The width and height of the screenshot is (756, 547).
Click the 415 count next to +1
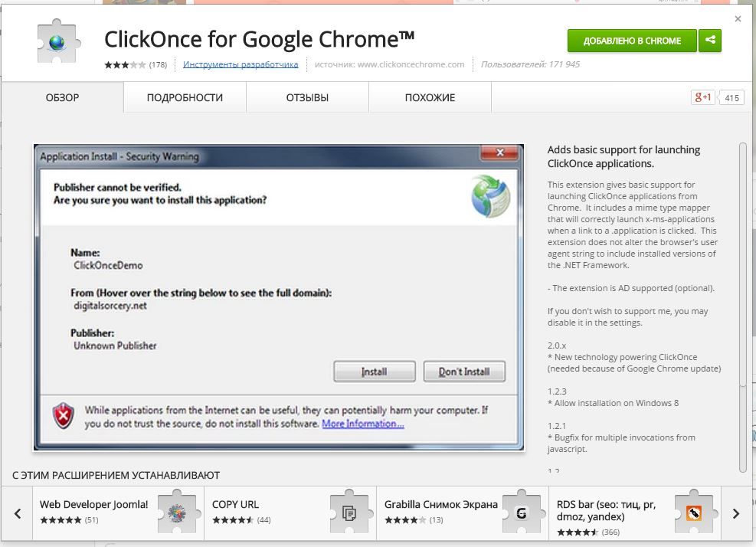coord(731,98)
